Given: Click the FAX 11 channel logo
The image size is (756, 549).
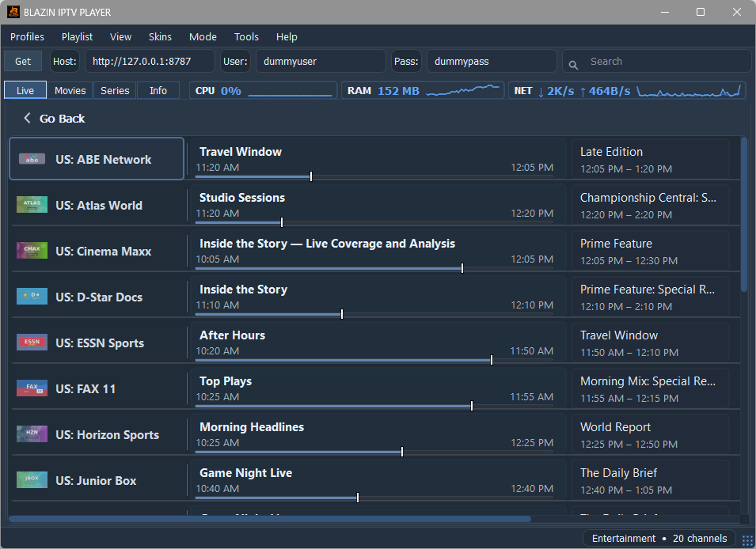Looking at the screenshot, I should tap(32, 388).
